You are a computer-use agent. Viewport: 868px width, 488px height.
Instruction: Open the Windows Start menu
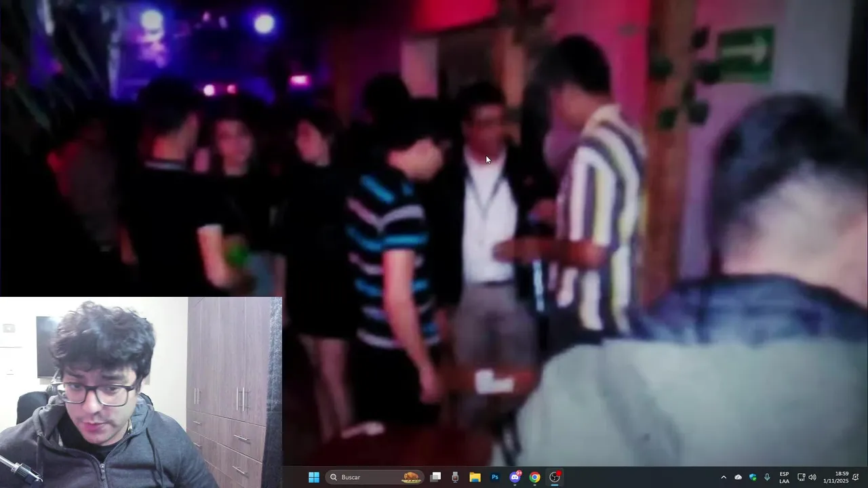[314, 477]
